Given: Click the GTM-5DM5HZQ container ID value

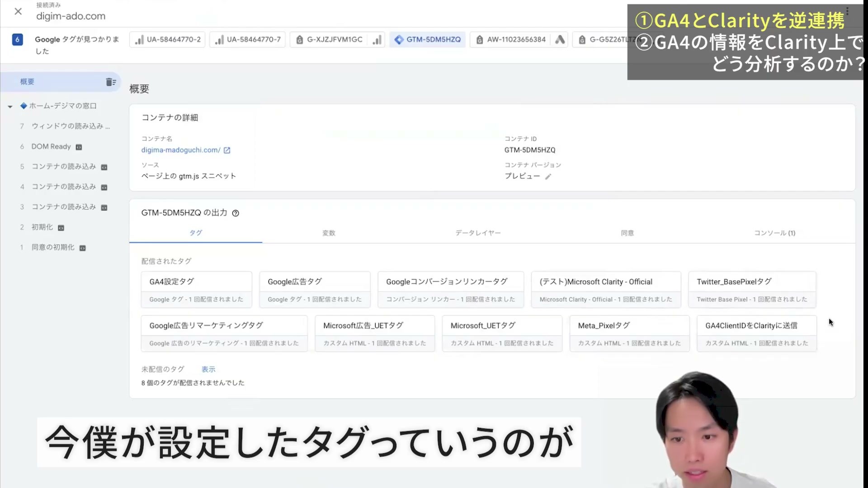Looking at the screenshot, I should click(x=530, y=150).
